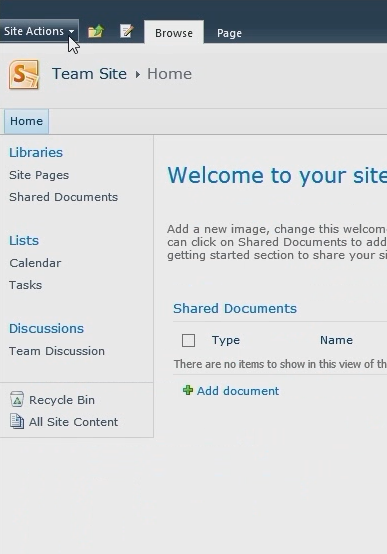Switch to the Page ribbon tab
The width and height of the screenshot is (387, 554).
coord(229,33)
